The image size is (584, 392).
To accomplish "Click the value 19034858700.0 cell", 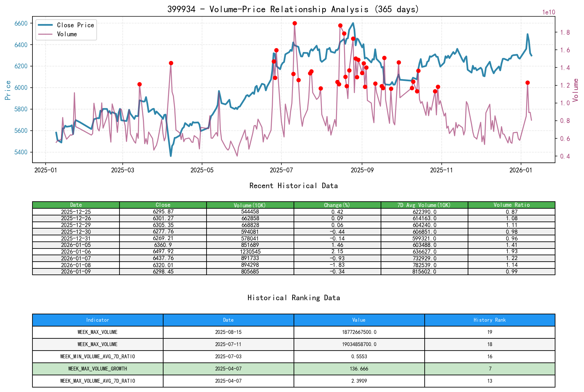I will (x=358, y=344).
